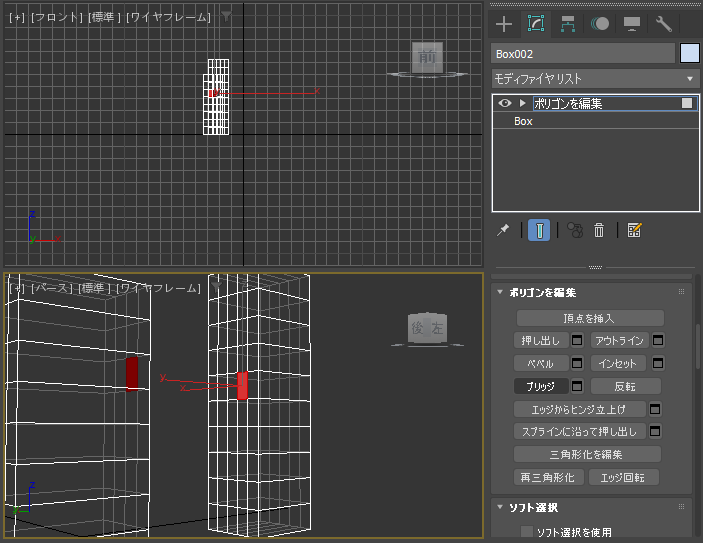Click the インセット button
The width and height of the screenshot is (703, 543).
pyautogui.click(x=618, y=363)
